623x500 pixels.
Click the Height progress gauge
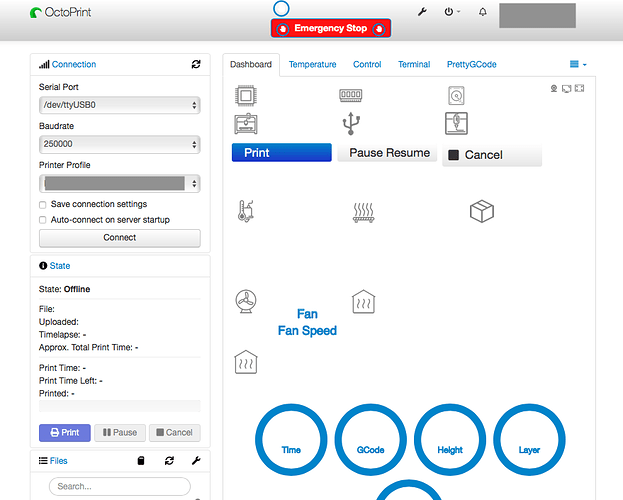[x=450, y=440]
